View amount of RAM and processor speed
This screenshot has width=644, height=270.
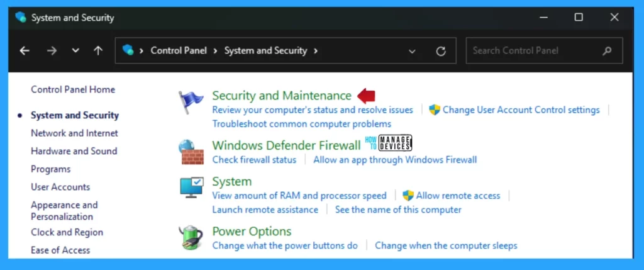point(299,196)
